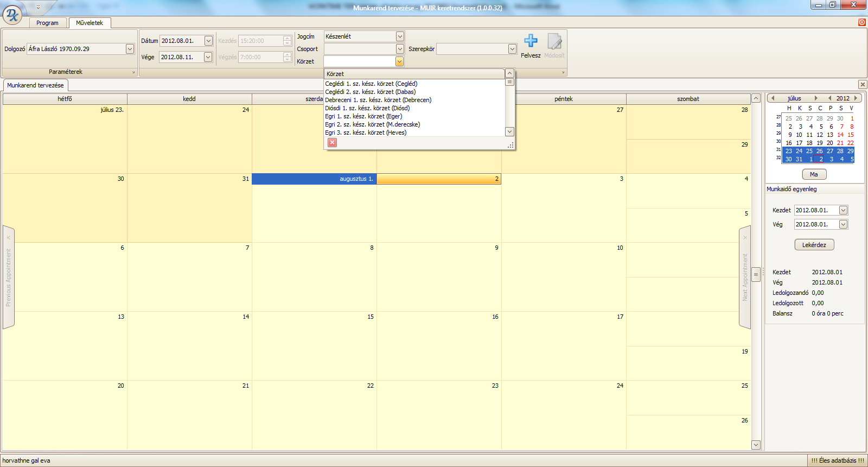
Task: Select Debreceni 1. sz. kész. körzet (Debrecen)
Action: (x=414, y=100)
